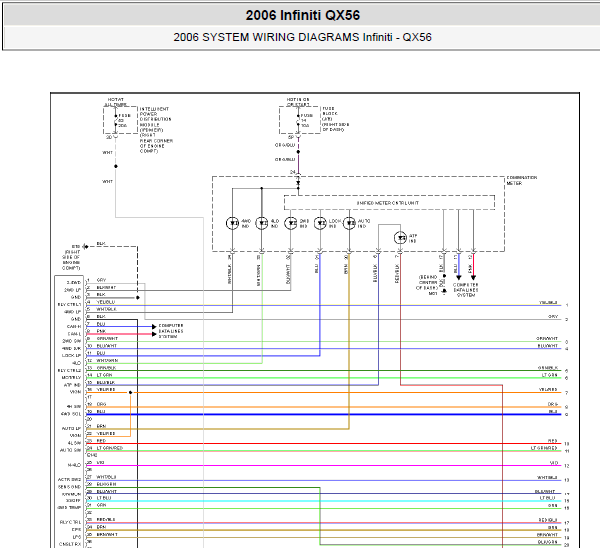Click '2006 SYSTEM WIRING DIAGRAMS Infiniti - QX56' subtitle
Screen dimensions: 600x548
302,37
